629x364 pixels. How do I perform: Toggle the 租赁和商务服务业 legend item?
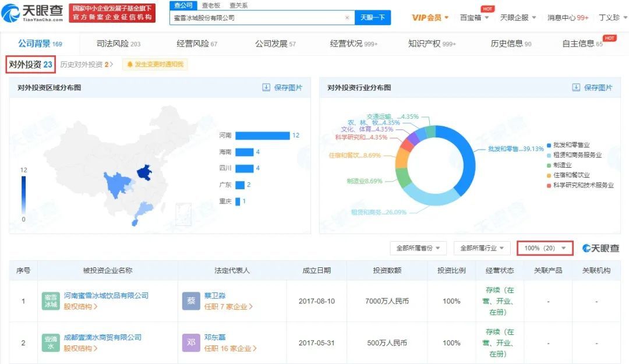(574, 155)
